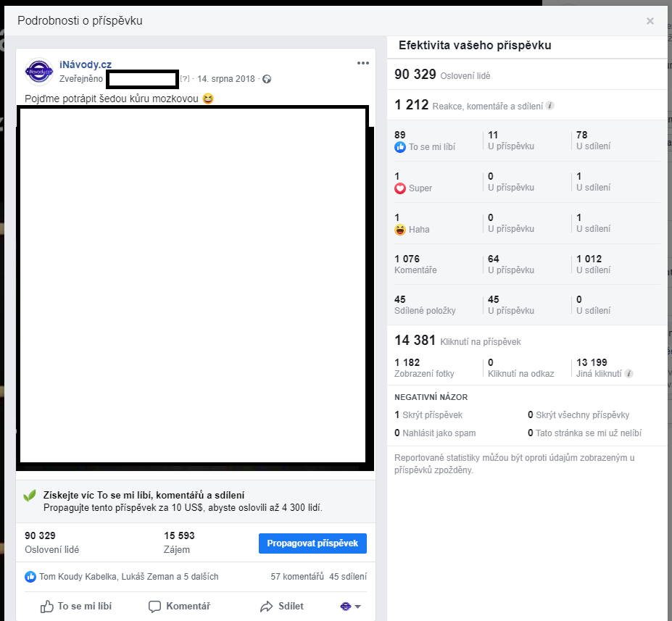
Task: Open the post options three-dots menu
Action: [363, 63]
